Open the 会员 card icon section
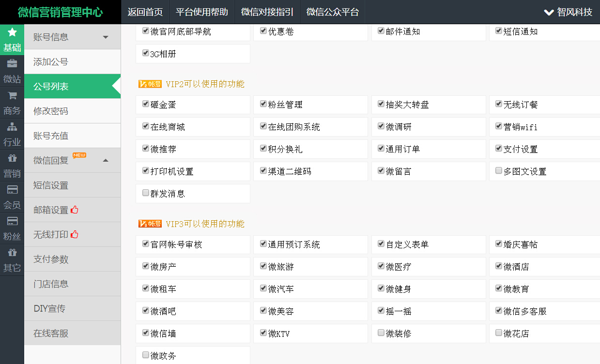Screen dimensions: 600x364 pyautogui.click(x=12, y=190)
